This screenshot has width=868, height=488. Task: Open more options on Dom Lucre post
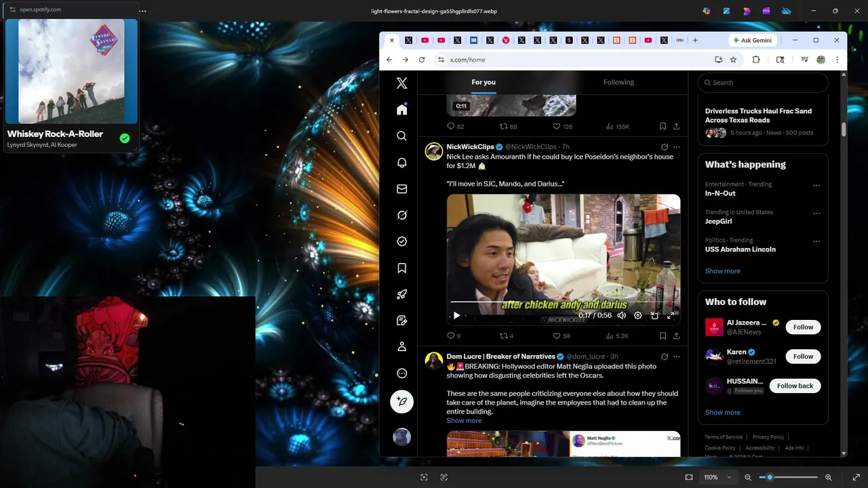point(676,357)
